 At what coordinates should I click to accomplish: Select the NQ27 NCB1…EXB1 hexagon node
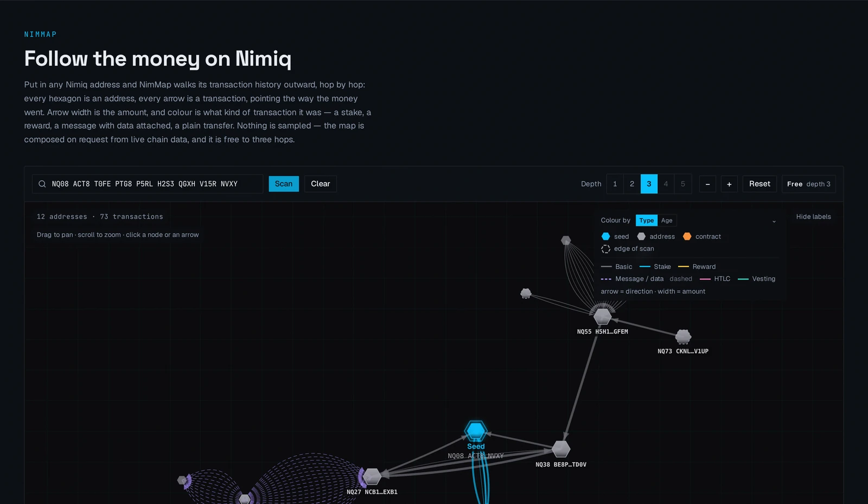pos(372,476)
